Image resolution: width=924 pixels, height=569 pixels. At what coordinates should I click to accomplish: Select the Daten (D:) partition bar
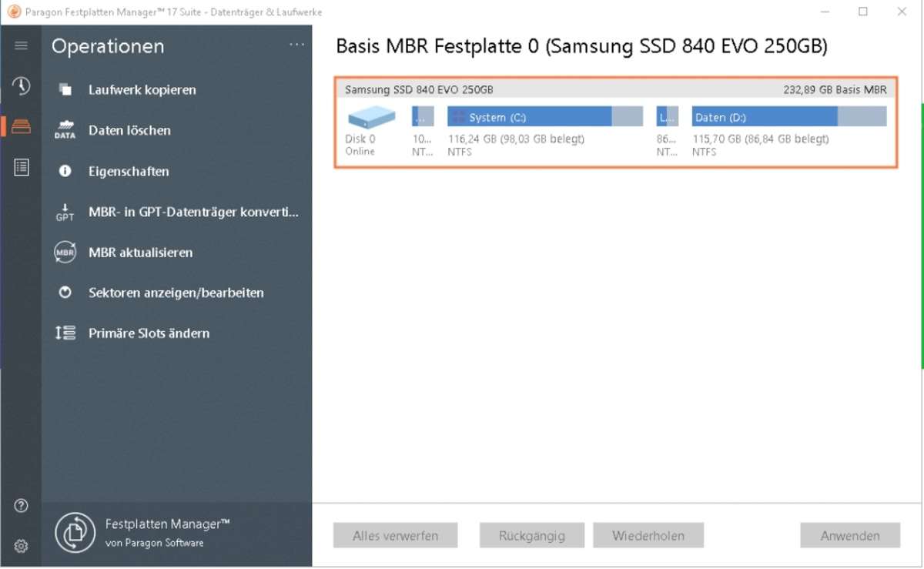pos(788,117)
